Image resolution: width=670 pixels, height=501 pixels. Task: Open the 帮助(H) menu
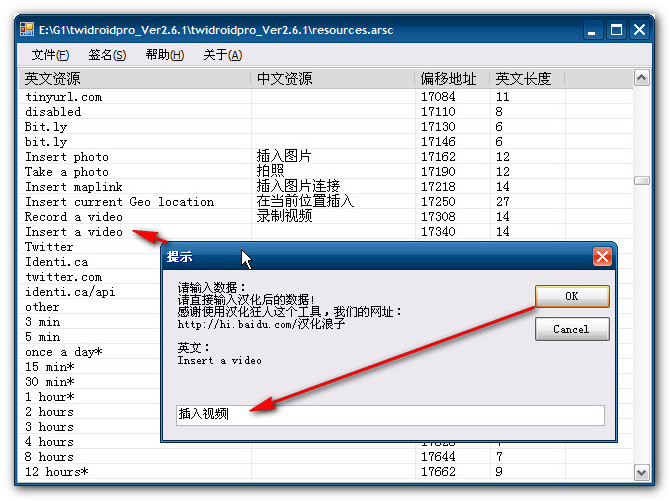165,55
